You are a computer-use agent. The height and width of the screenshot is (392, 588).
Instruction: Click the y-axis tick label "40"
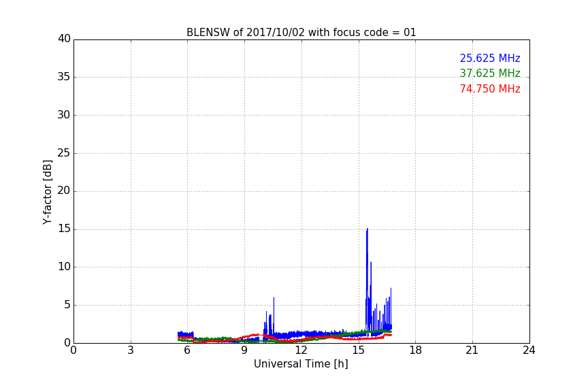tap(64, 39)
